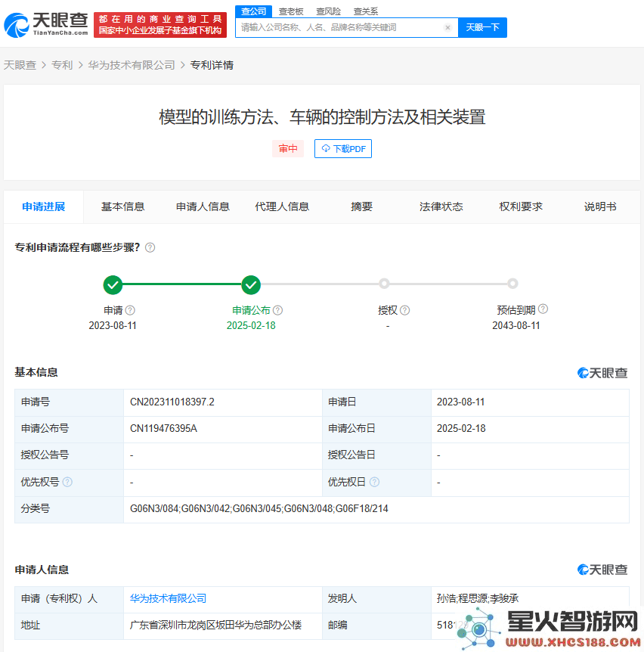Click the help icon next to 优先权日

(374, 482)
